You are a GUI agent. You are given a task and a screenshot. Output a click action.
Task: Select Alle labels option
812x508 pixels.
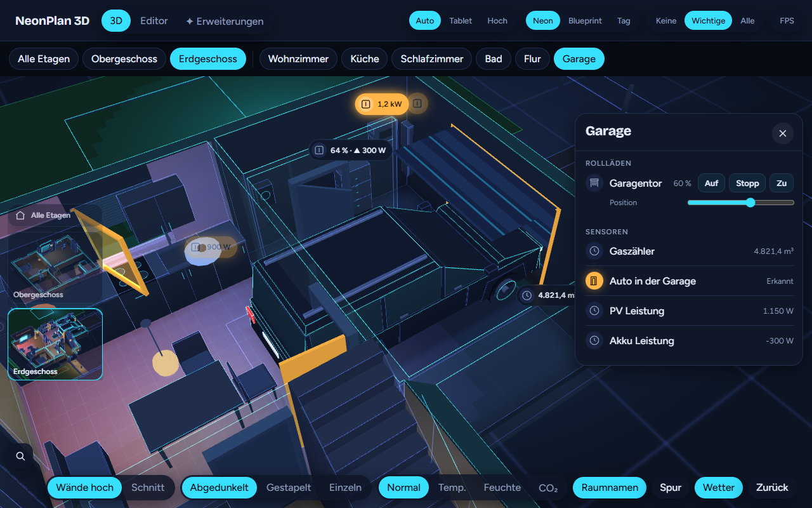pos(747,21)
